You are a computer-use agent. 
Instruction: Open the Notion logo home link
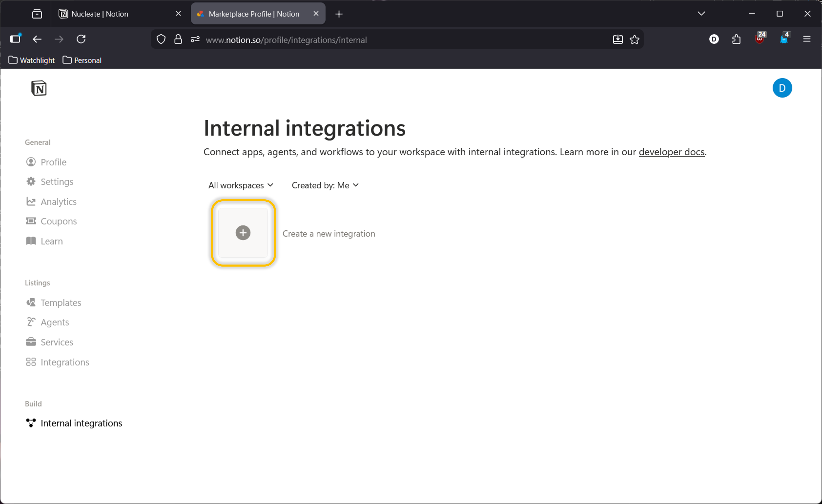coord(39,88)
